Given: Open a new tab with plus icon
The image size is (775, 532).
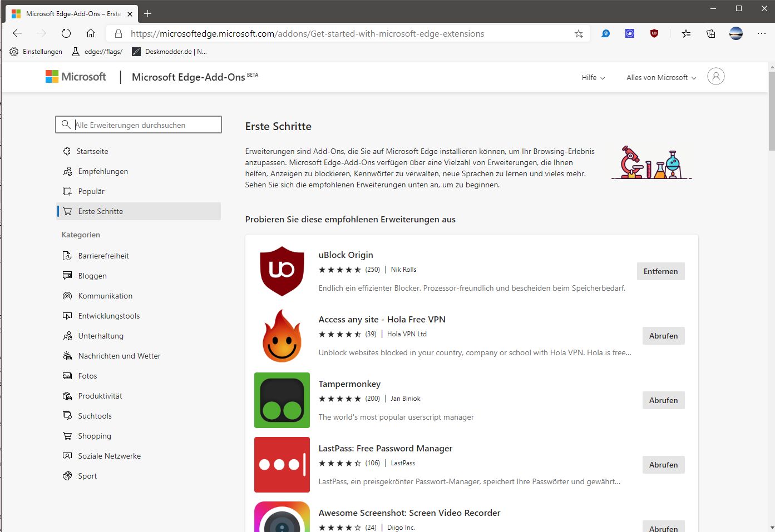Looking at the screenshot, I should [148, 13].
